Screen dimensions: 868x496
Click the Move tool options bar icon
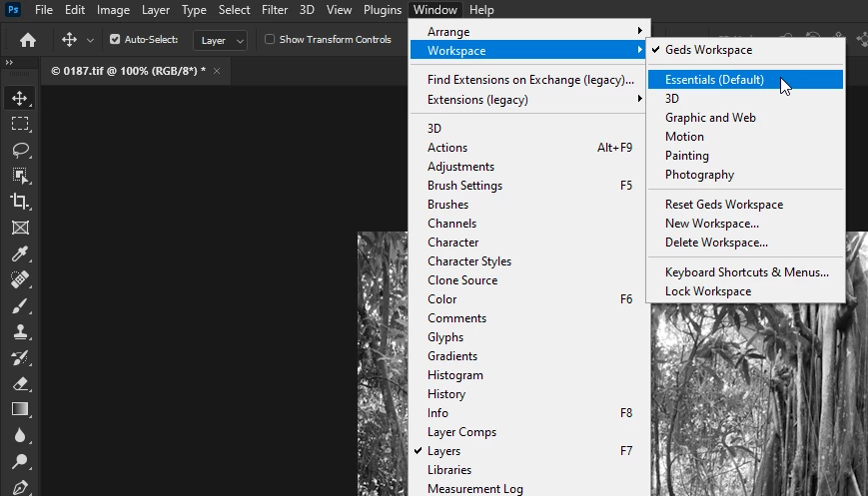[x=69, y=40]
